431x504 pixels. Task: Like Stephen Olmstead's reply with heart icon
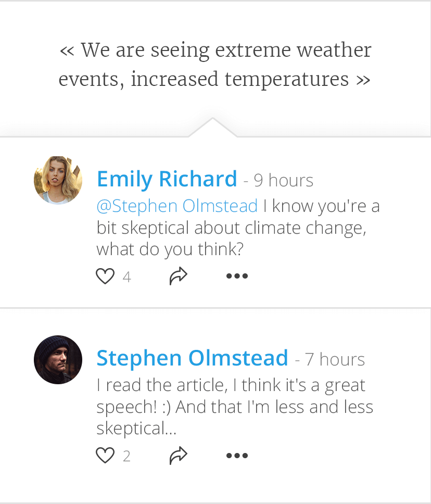tap(105, 456)
